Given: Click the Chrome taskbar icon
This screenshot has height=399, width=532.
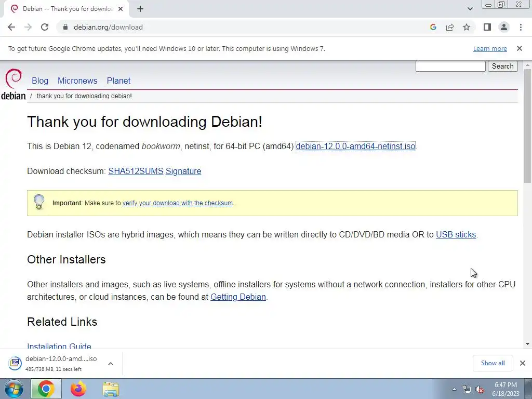Looking at the screenshot, I should tap(46, 389).
